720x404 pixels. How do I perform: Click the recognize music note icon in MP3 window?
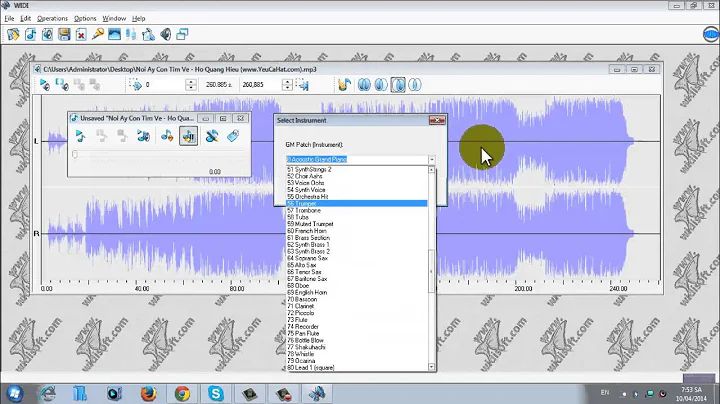coord(344,84)
